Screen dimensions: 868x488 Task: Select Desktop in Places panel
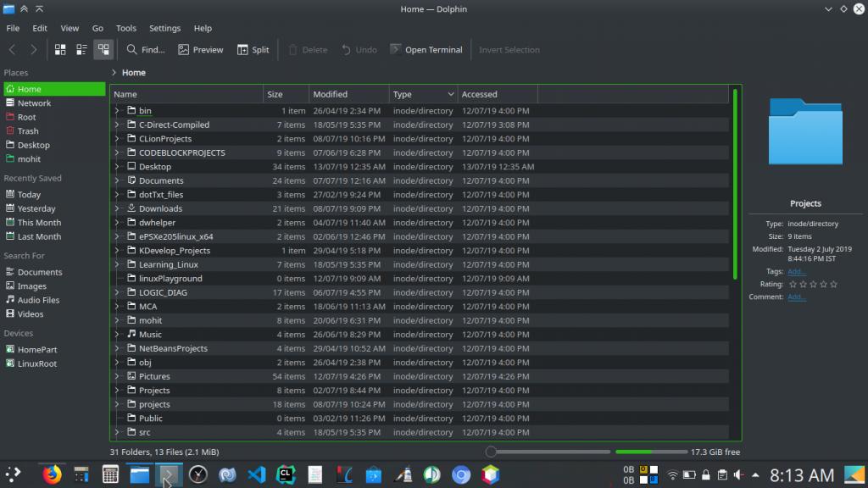click(x=54, y=145)
